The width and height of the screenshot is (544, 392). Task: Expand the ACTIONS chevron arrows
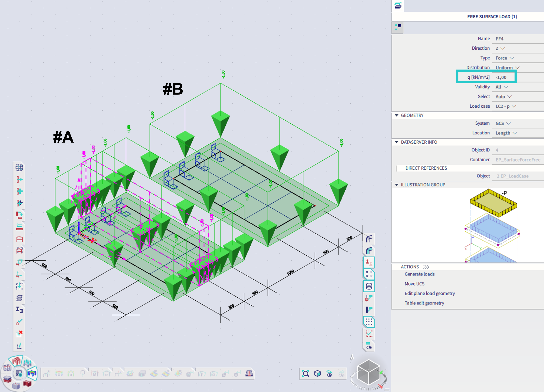coord(426,267)
